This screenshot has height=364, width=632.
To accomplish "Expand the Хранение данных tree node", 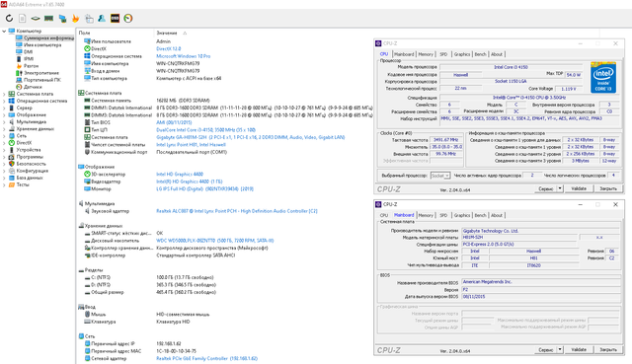I will [x=4, y=129].
